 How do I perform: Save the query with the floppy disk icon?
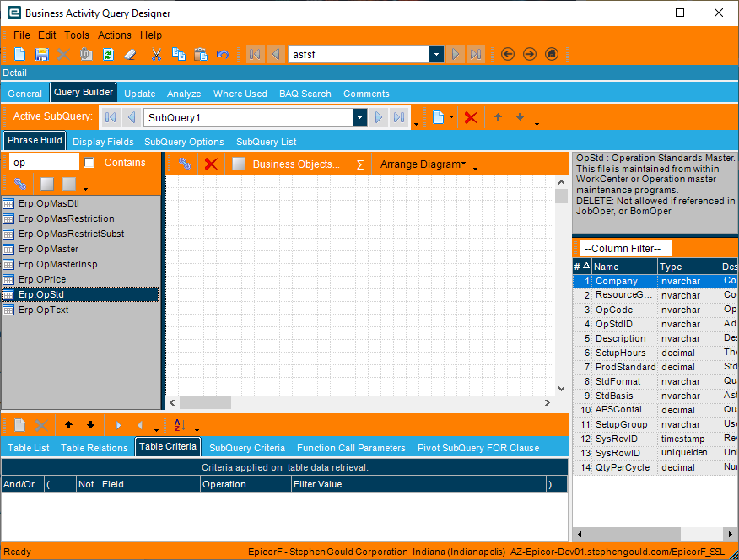(42, 54)
